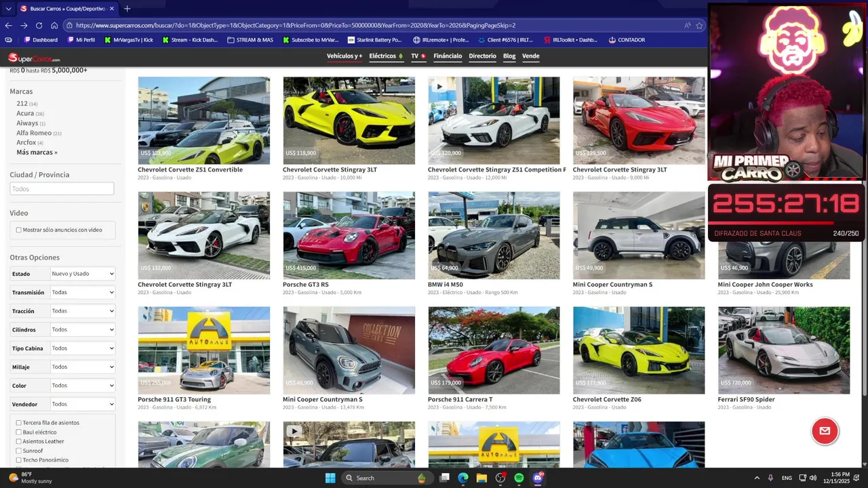Open Starlink Battery bookmark
Image resolution: width=868 pixels, height=488 pixels.
click(x=374, y=40)
